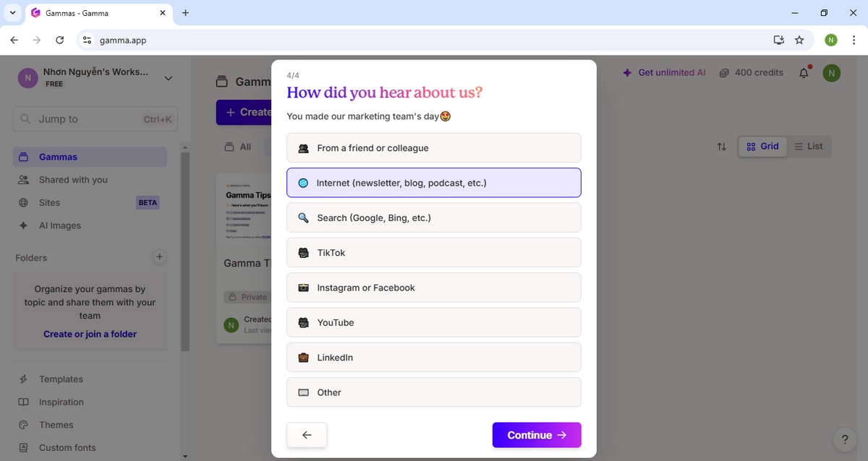Image resolution: width=868 pixels, height=461 pixels.
Task: Open the notifications bell
Action: click(x=804, y=72)
